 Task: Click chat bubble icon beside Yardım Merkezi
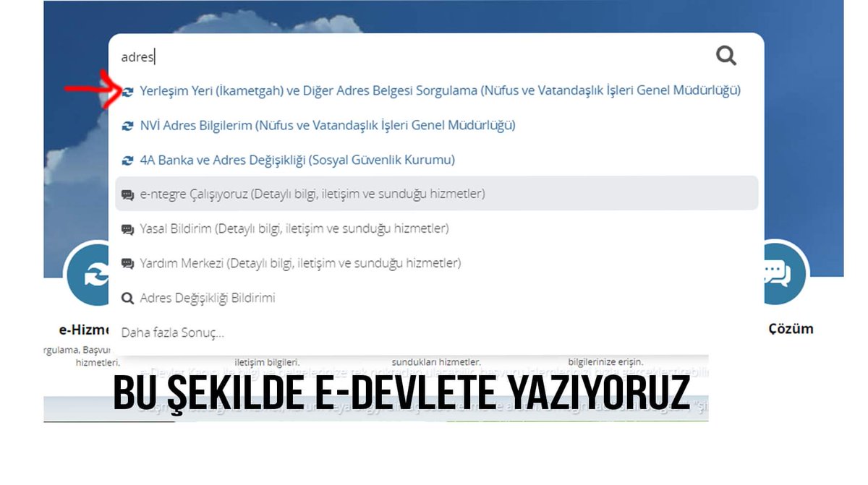point(127,262)
